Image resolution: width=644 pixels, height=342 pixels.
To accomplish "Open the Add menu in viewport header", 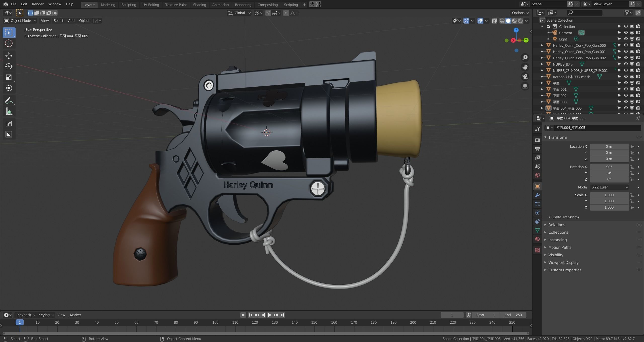I will click(71, 21).
